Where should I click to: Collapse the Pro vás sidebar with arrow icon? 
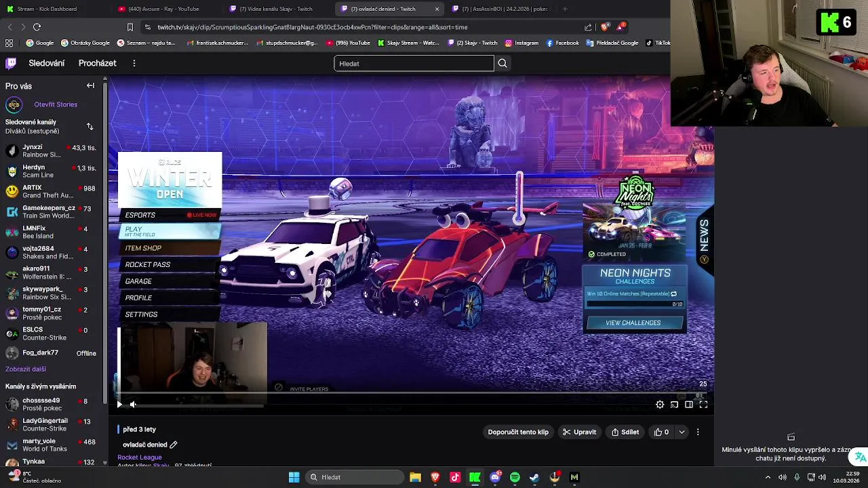point(90,85)
